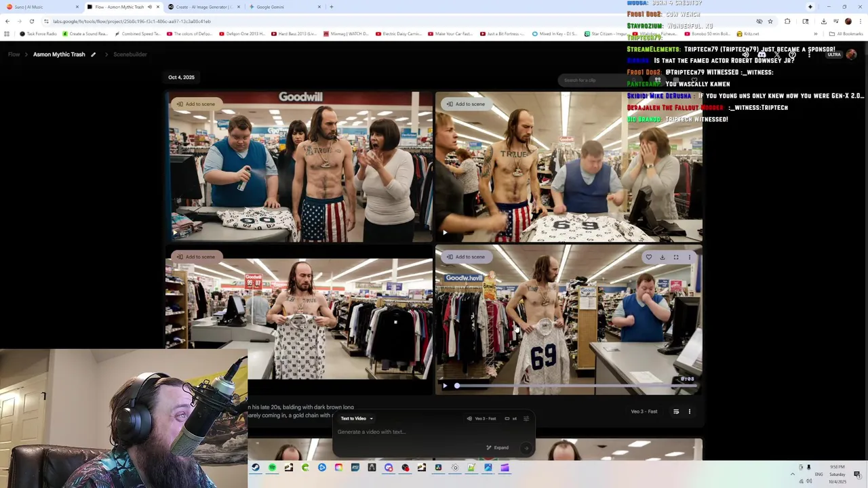The height and width of the screenshot is (488, 868).
Task: Open the browser downloads icon
Action: coord(823,21)
